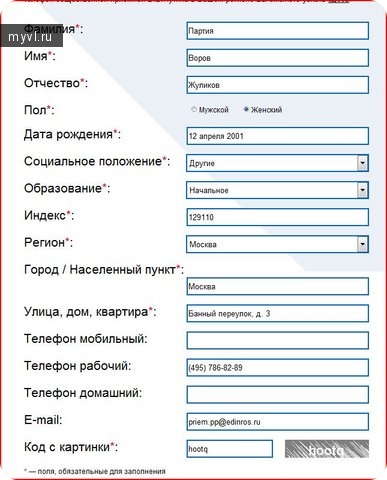Select the Женский radio button
This screenshot has height=480, width=387.
pyautogui.click(x=246, y=109)
